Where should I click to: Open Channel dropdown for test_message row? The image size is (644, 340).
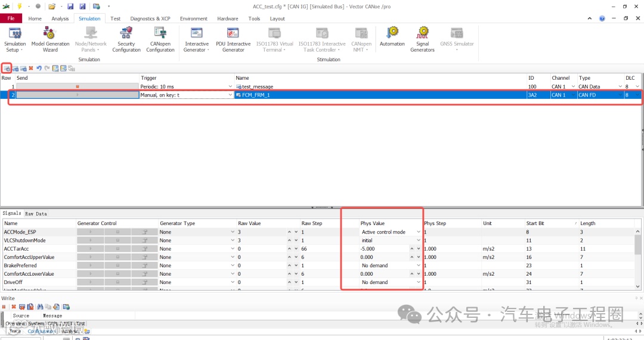tap(573, 86)
